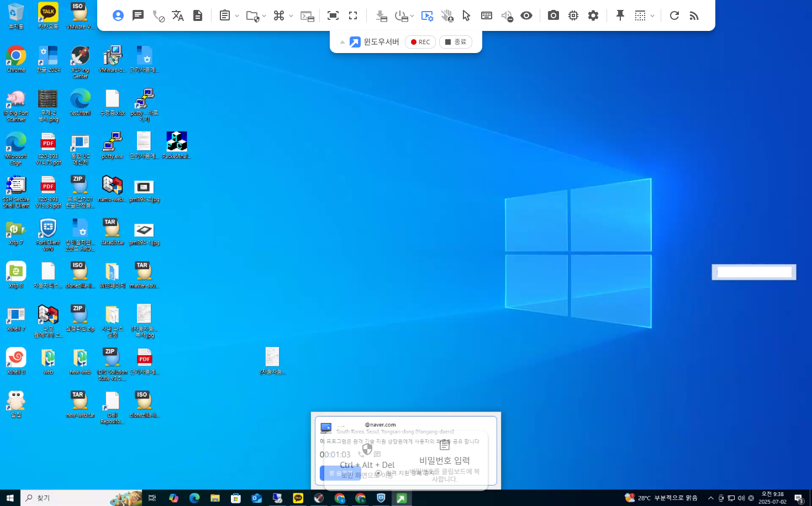This screenshot has width=812, height=506.
Task: Toggle the remote sound mute icon
Action: [x=507, y=16]
